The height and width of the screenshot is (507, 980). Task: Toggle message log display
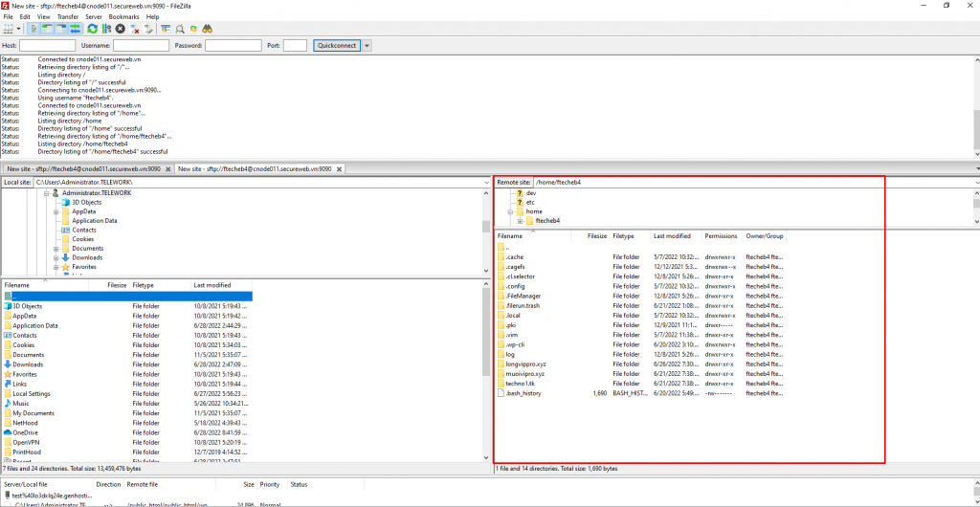tap(33, 29)
